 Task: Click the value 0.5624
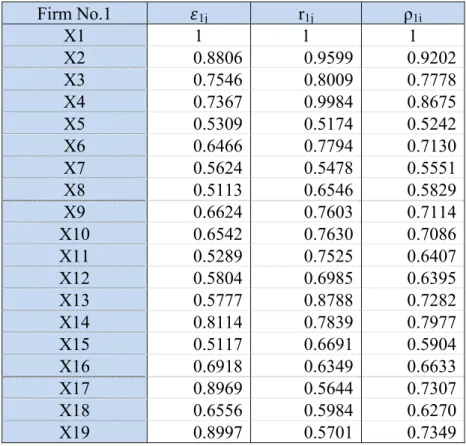pos(218,168)
